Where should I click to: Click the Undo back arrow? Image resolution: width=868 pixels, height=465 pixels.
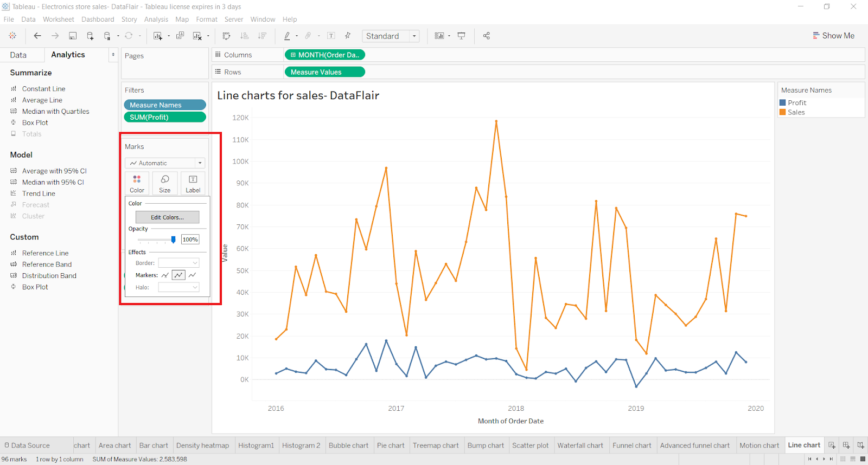click(x=37, y=36)
